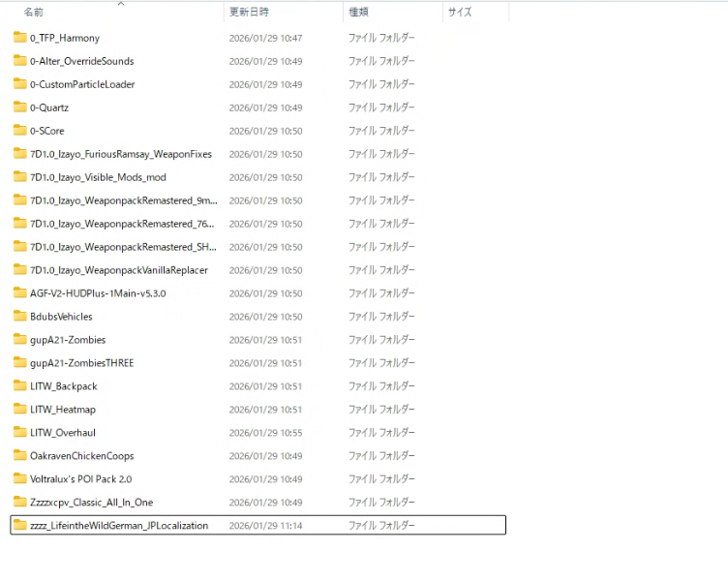Select the LITW_Heatmap folder icon
The image size is (728, 582).
coord(20,410)
